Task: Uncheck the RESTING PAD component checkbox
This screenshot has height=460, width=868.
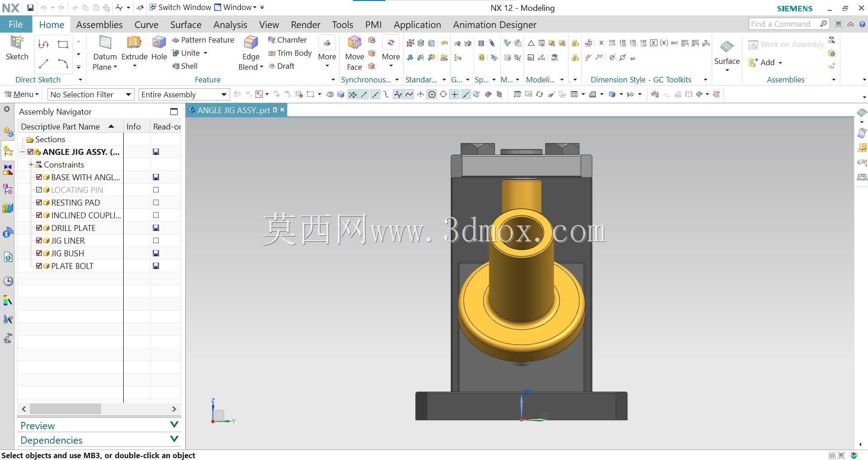Action: coord(39,202)
